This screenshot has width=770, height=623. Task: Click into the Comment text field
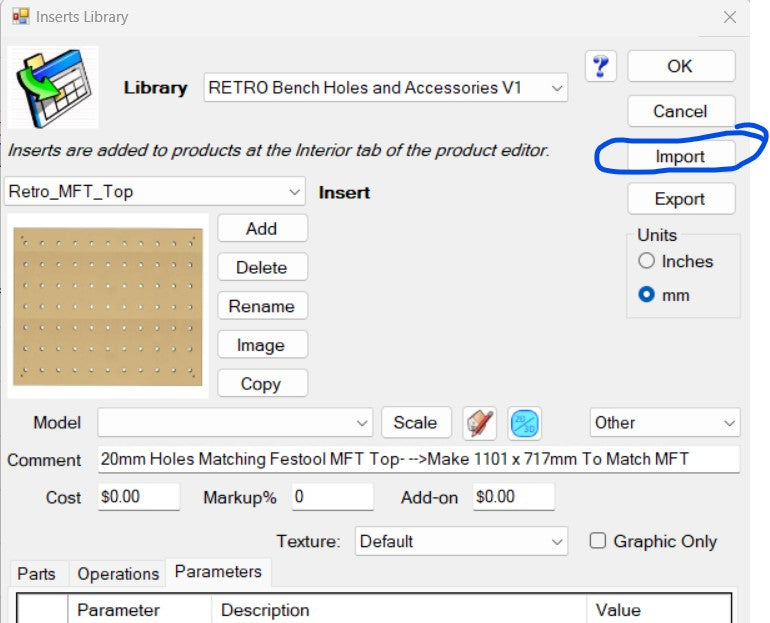click(x=418, y=460)
